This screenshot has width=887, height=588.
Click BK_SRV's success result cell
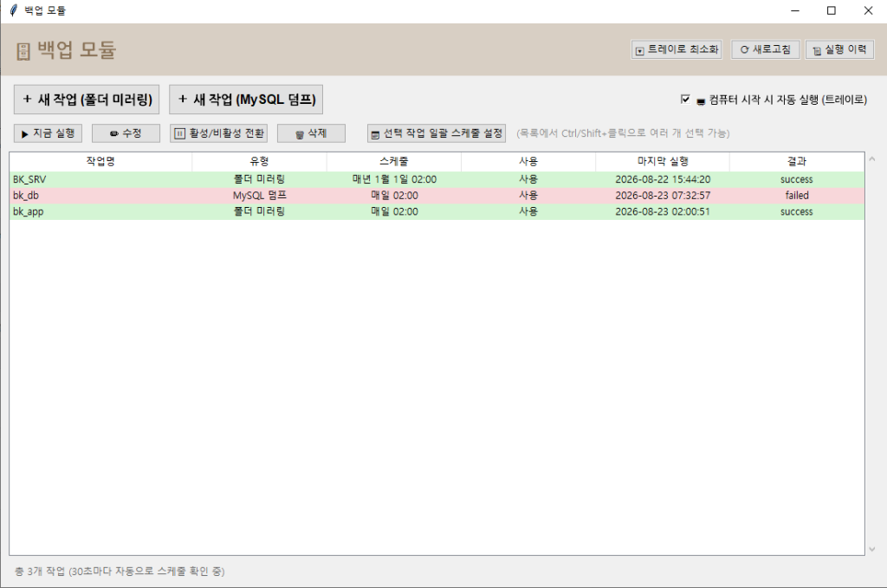point(797,179)
